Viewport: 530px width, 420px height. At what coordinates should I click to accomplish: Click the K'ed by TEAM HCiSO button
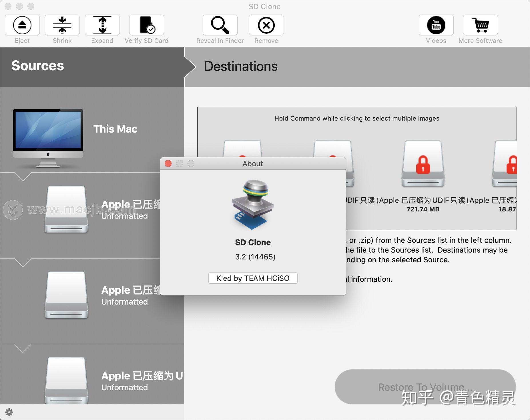253,278
